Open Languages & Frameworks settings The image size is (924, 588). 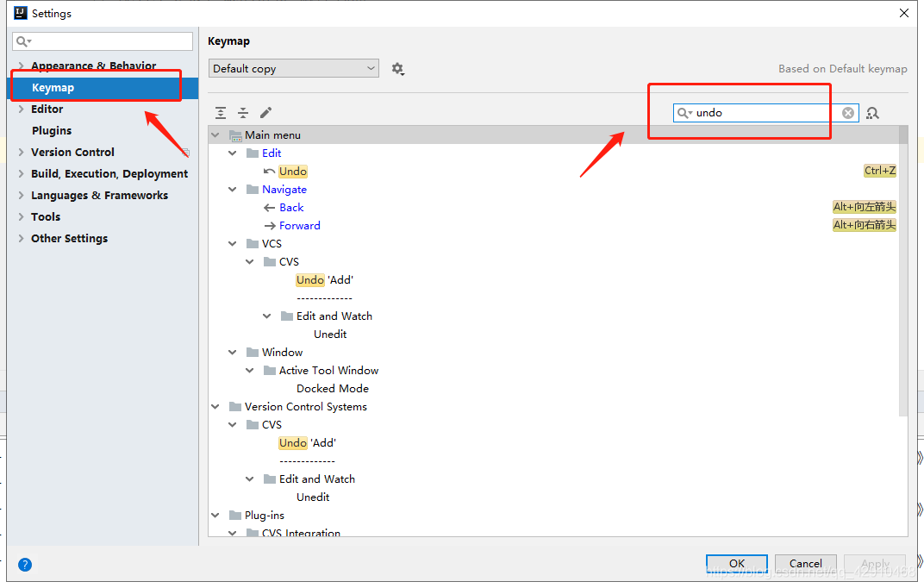[x=100, y=195]
